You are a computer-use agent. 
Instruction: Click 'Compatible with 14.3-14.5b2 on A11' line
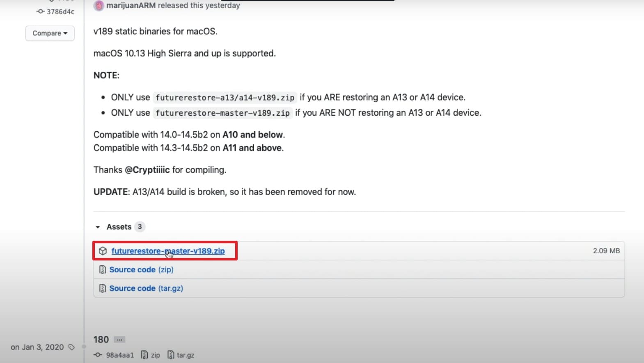coord(188,148)
